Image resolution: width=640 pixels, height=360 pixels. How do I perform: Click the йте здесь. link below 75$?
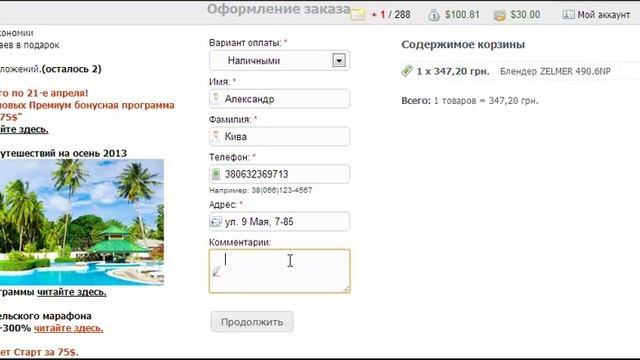coord(24,129)
